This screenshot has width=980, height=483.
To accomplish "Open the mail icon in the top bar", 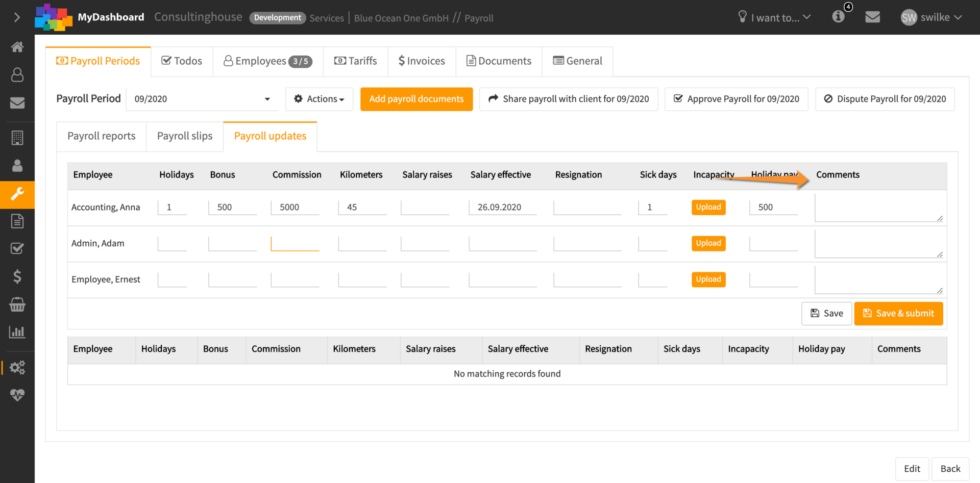I will [873, 17].
